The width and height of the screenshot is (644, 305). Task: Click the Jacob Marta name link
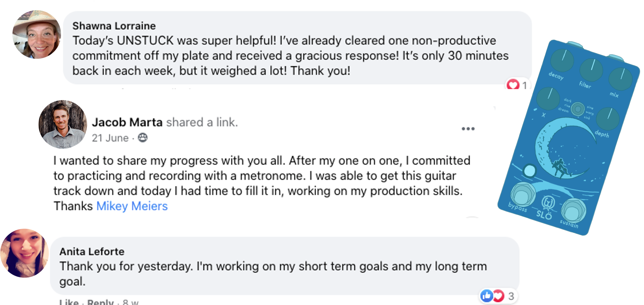click(127, 122)
